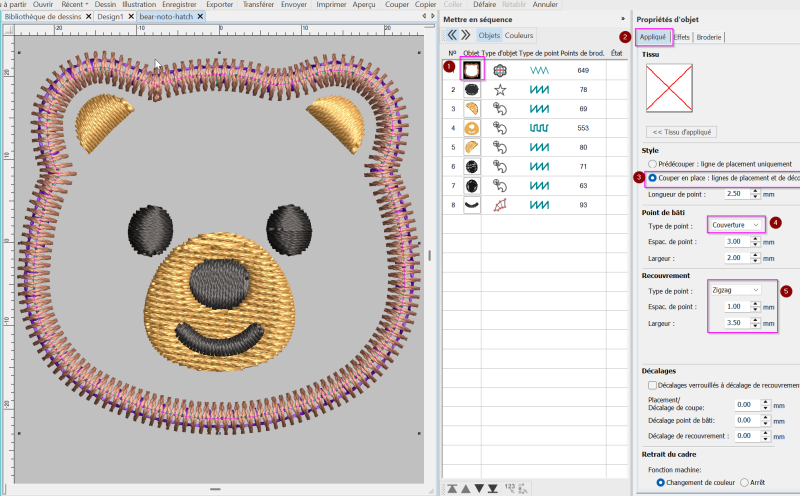The width and height of the screenshot is (800, 496).
Task: Move object down one in sequence
Action: pyautogui.click(x=479, y=489)
